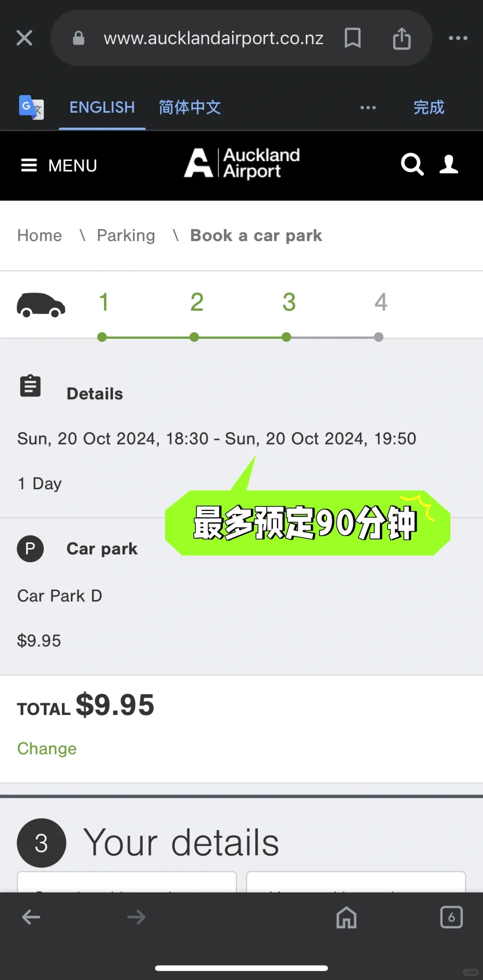Tap the bookmark icon in address bar
The width and height of the screenshot is (483, 980).
[352, 38]
